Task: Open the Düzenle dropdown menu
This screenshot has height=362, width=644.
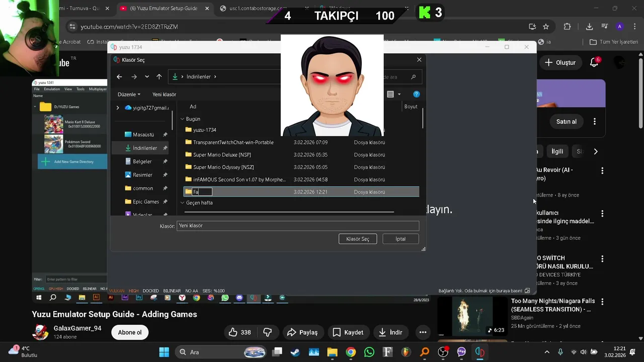Action: tap(129, 95)
